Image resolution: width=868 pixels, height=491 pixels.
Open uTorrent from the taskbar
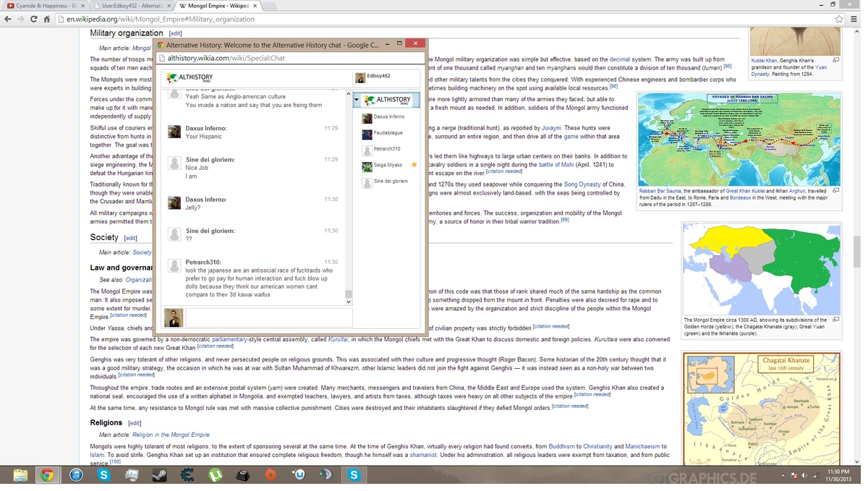[x=215, y=475]
